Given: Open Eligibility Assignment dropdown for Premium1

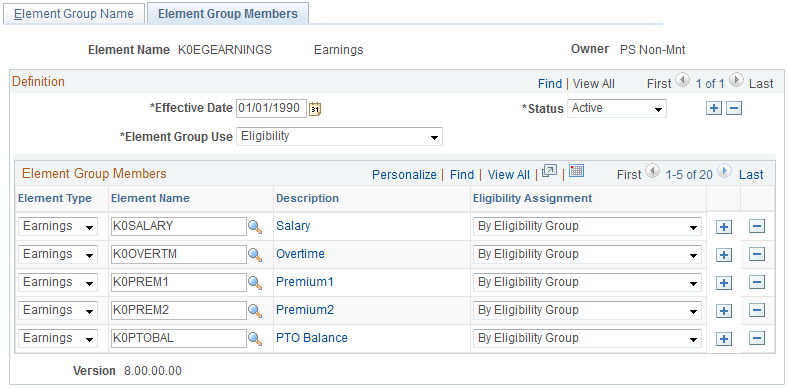Looking at the screenshot, I should (x=587, y=282).
